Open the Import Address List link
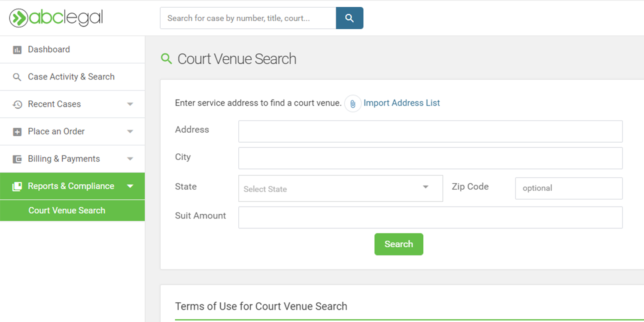Viewport: 644px width, 322px height. pos(401,103)
